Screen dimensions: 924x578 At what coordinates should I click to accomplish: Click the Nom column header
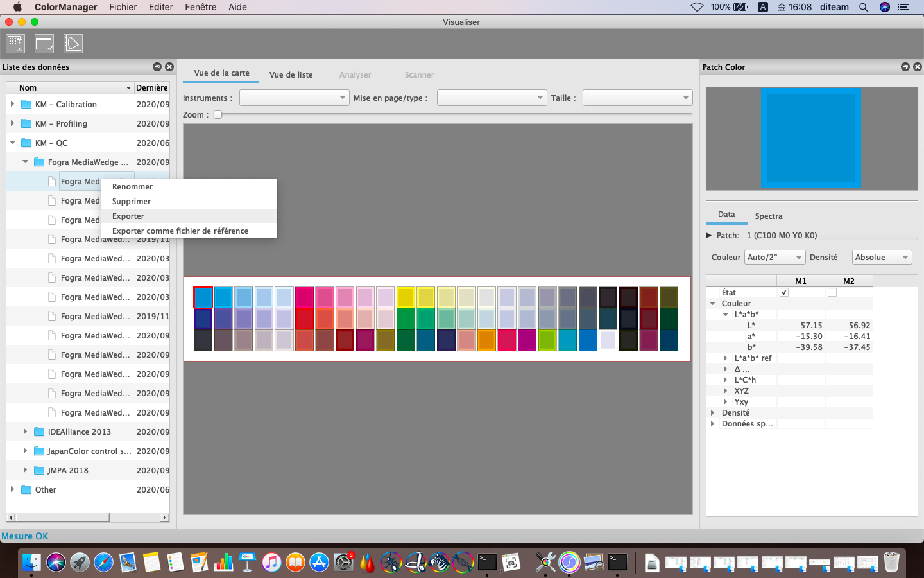69,87
